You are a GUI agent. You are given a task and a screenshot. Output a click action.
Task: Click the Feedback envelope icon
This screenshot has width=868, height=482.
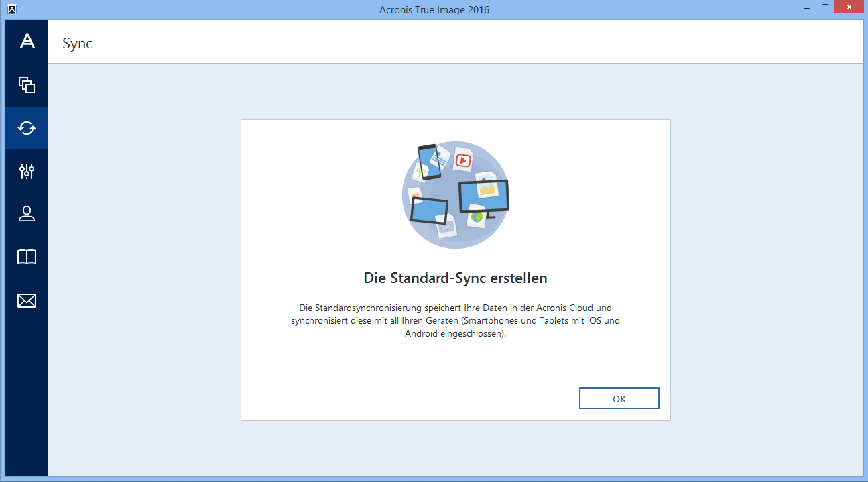27,300
